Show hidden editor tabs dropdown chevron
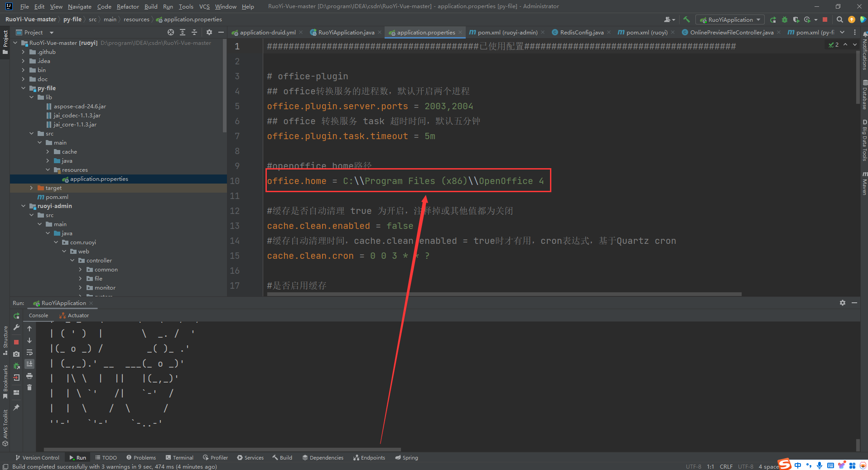This screenshot has height=470, width=868. 842,32
